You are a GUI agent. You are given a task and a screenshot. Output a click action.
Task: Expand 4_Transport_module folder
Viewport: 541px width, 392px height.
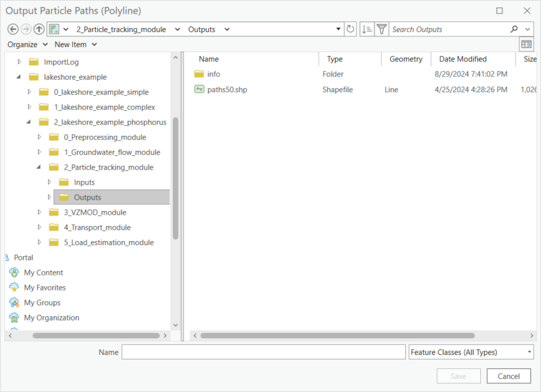coord(39,227)
